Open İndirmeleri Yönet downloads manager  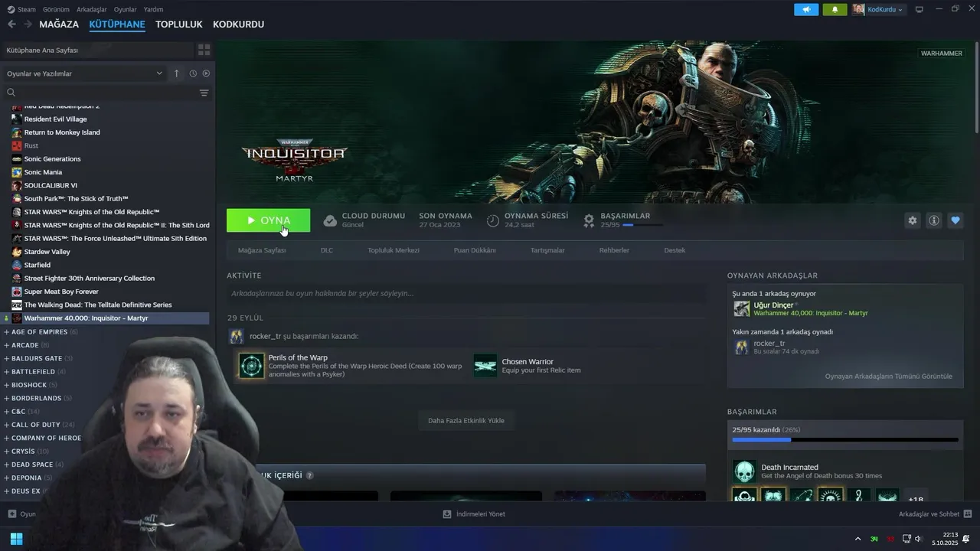[x=474, y=514]
